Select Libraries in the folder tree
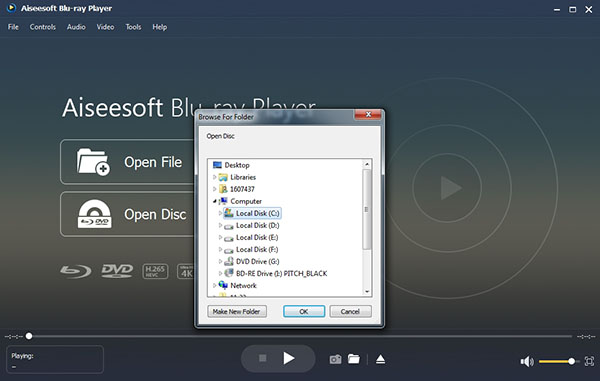The width and height of the screenshot is (600, 381). (x=243, y=177)
